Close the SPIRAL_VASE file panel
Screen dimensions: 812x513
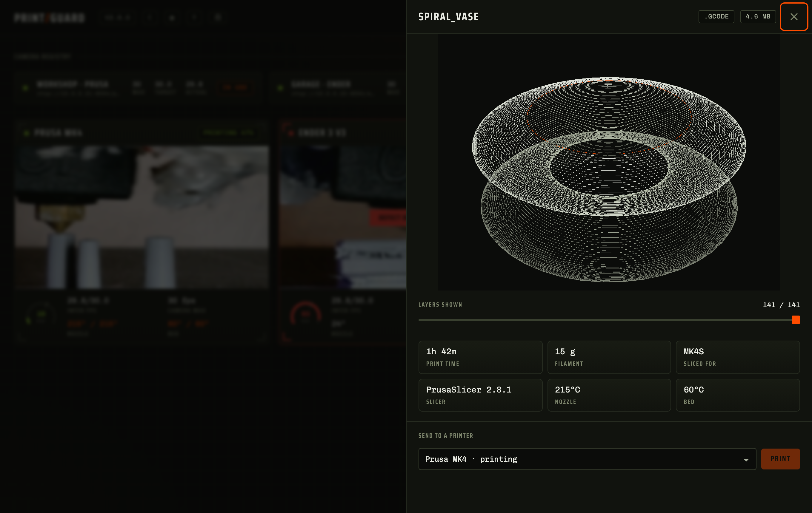(793, 17)
